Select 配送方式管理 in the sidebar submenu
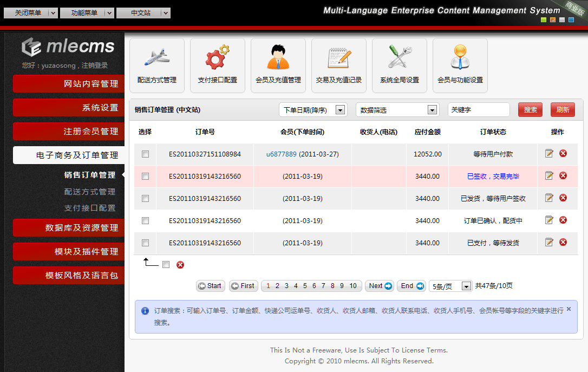 (90, 192)
